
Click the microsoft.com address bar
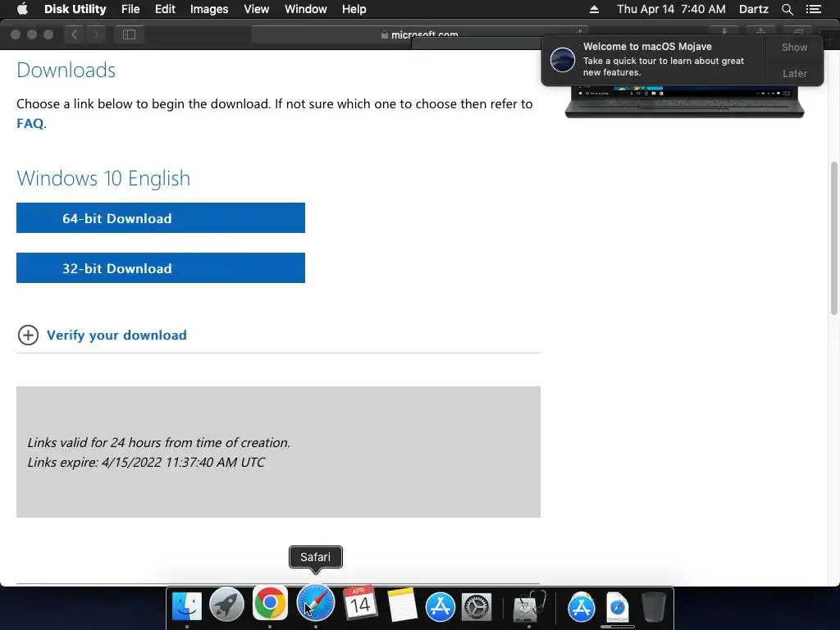pyautogui.click(x=419, y=34)
